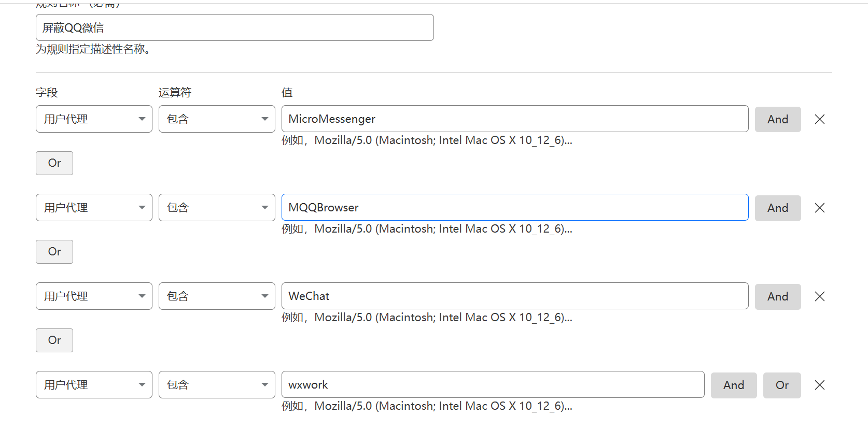Click the 字段 column label
868x430 pixels.
point(47,93)
